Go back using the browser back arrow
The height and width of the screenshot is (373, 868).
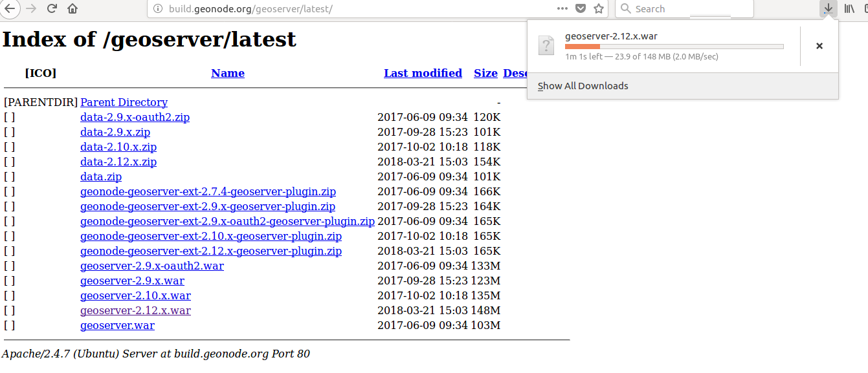click(9, 8)
